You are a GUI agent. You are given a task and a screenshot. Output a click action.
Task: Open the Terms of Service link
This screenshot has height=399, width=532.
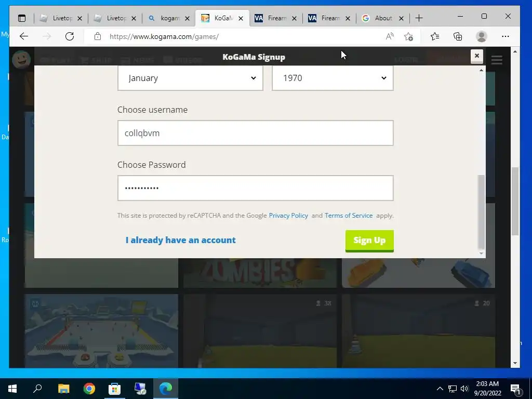349,216
